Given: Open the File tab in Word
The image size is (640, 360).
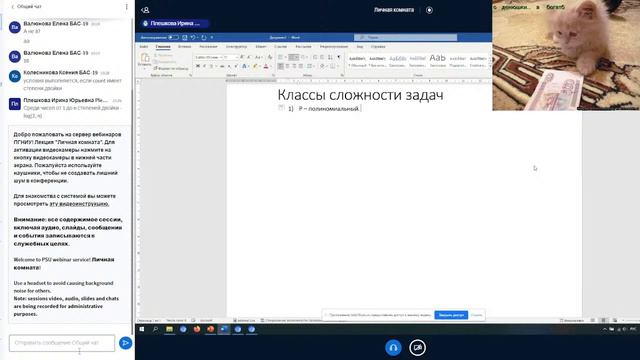Looking at the screenshot, I should (144, 47).
